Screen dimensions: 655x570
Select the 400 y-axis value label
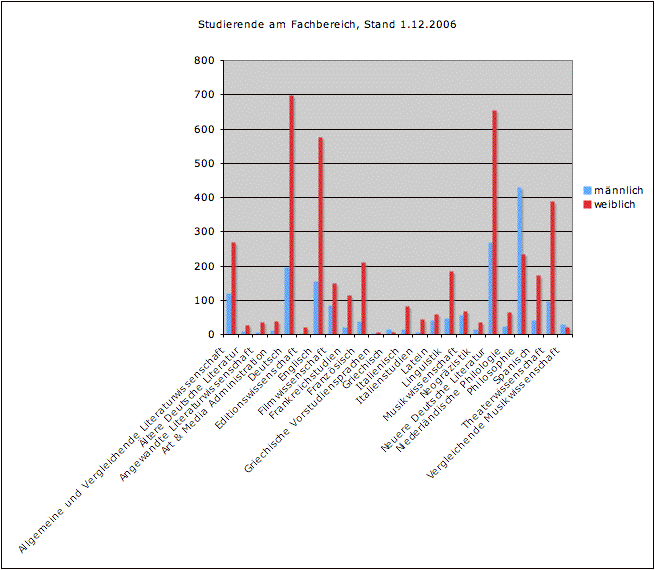(x=206, y=198)
